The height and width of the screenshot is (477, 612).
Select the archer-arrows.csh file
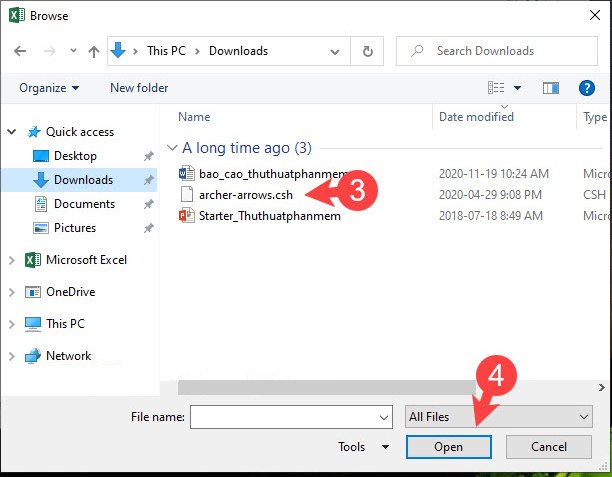(246, 195)
